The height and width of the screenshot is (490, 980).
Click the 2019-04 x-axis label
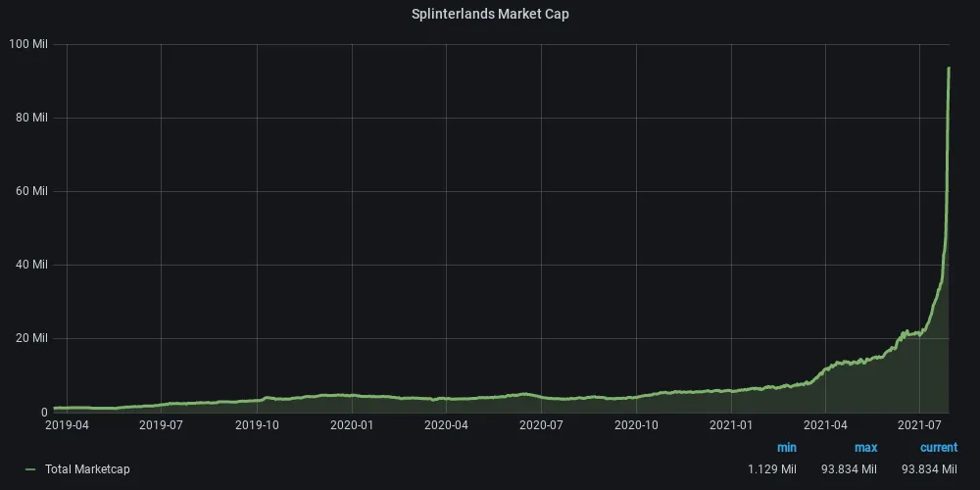(68, 425)
